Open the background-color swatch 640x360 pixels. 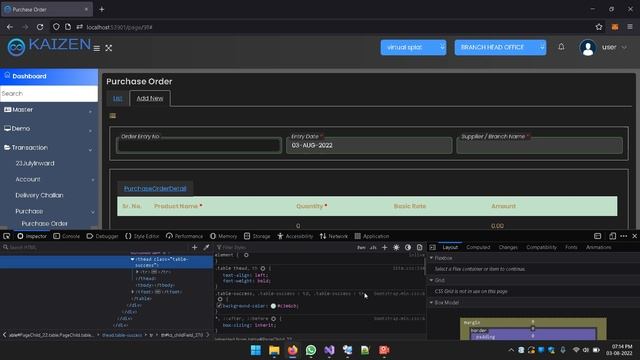click(x=273, y=306)
